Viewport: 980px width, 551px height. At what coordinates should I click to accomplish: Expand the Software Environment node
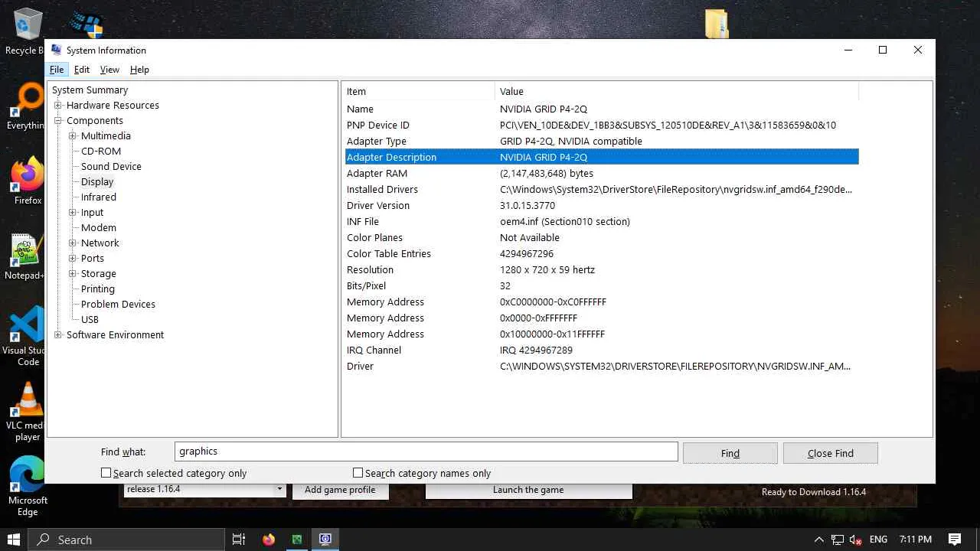57,335
